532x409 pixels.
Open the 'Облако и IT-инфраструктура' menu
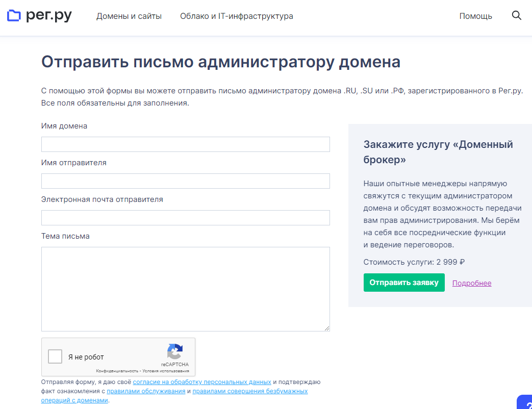pos(237,16)
